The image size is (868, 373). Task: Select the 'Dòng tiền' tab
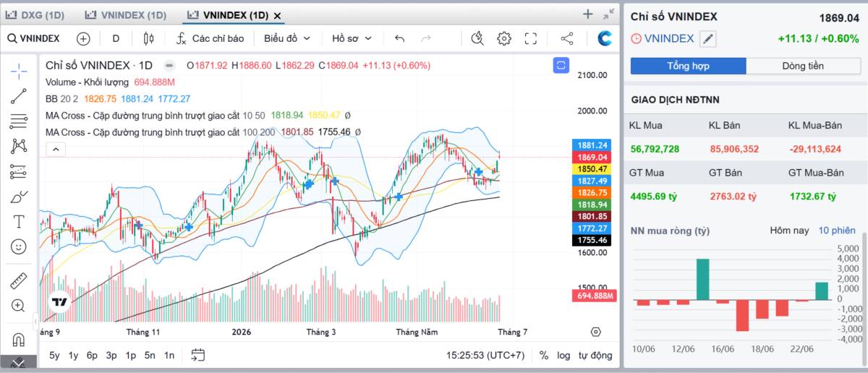pos(803,66)
